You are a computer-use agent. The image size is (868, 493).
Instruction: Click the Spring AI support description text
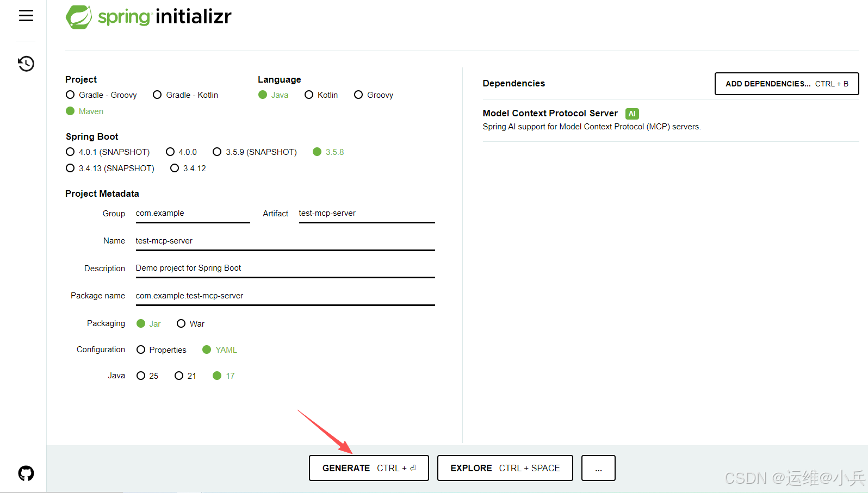point(592,127)
